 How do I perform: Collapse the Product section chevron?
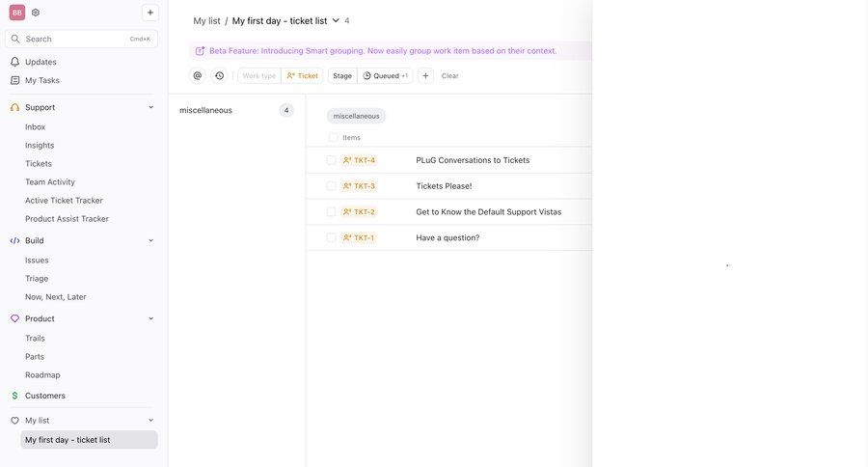(x=150, y=318)
